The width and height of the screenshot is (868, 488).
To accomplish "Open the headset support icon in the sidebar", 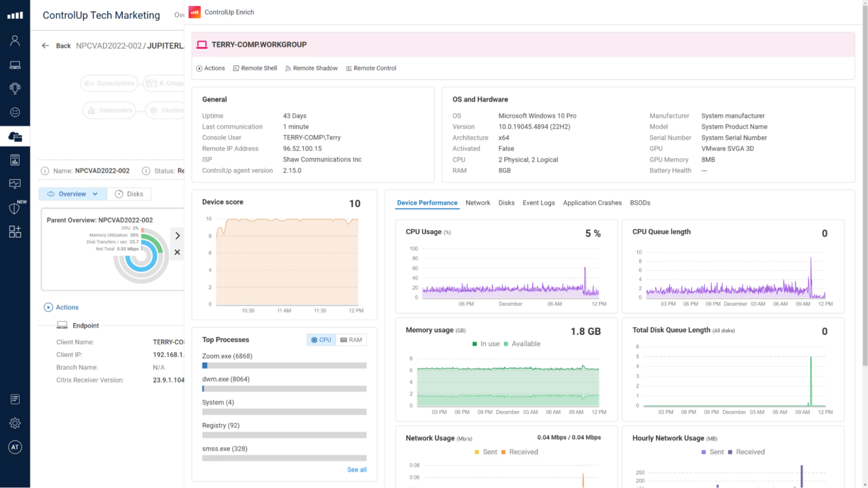I will click(x=15, y=88).
